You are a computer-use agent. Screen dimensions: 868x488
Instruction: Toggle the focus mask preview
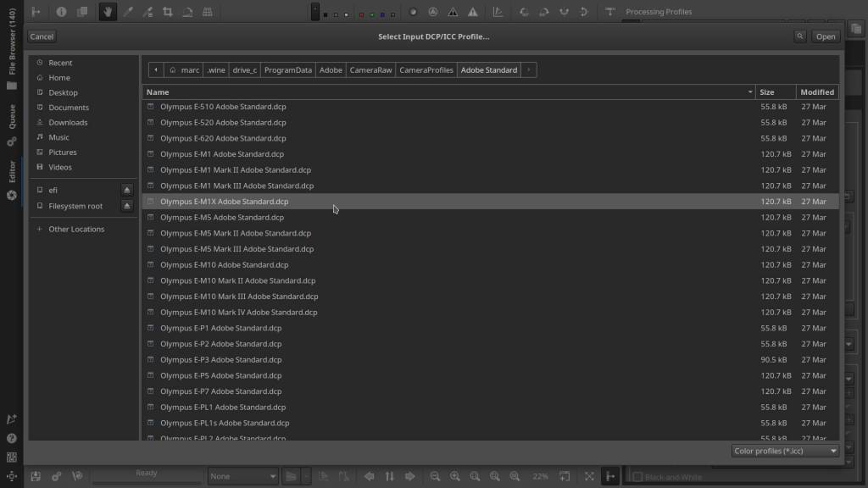[433, 12]
